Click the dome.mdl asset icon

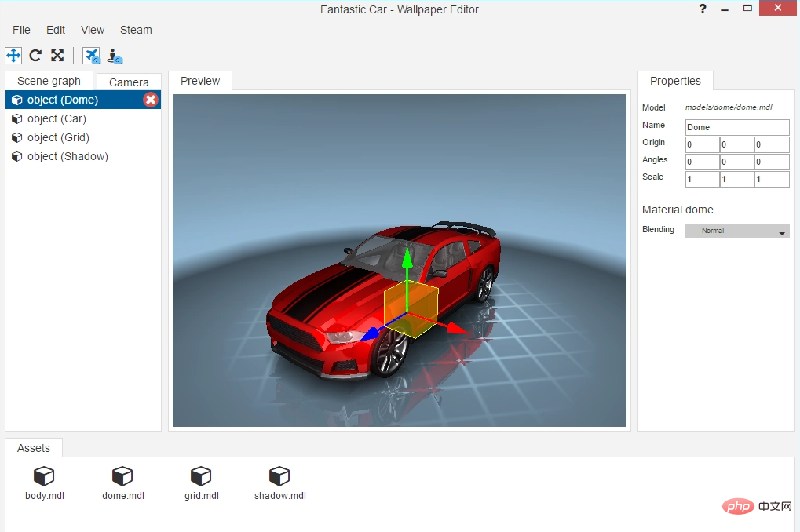122,476
